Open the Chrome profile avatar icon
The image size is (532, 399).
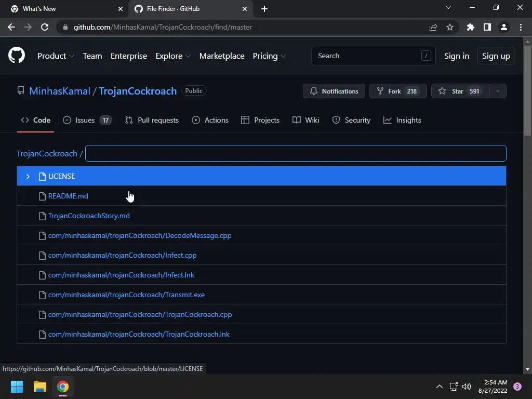[504, 27]
